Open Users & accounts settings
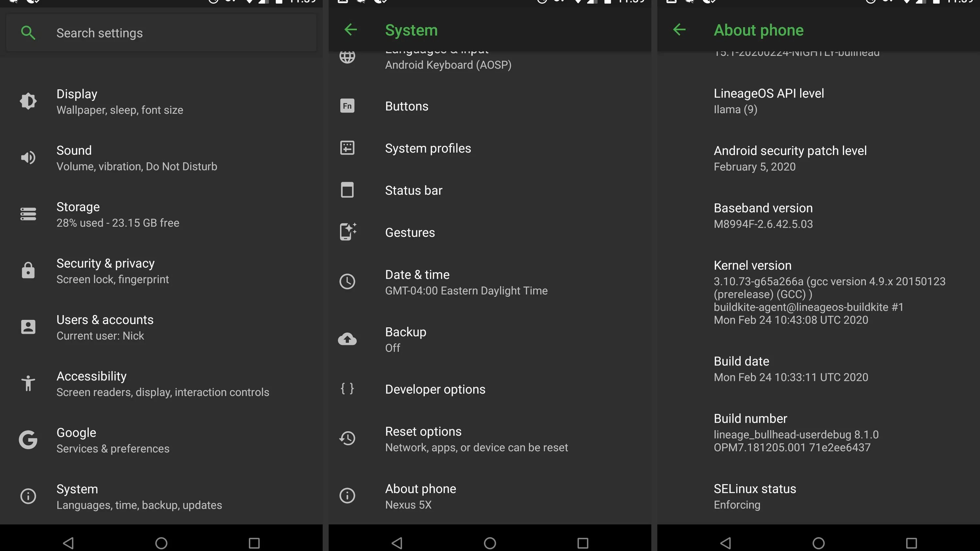Image resolution: width=980 pixels, height=551 pixels. point(161,327)
